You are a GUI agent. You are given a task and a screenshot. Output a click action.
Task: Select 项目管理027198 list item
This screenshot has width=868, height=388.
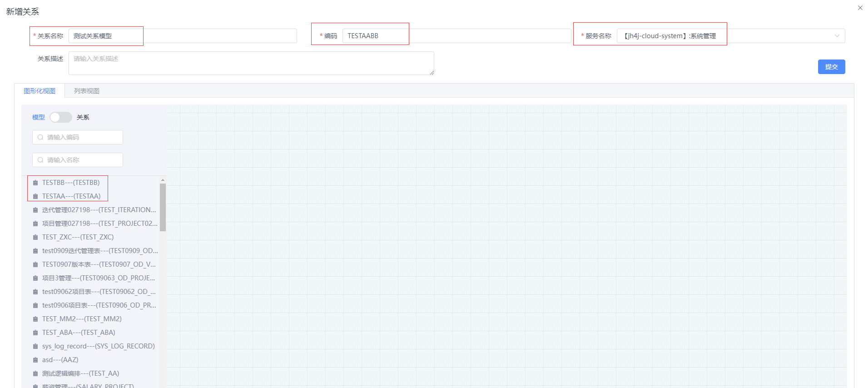pyautogui.click(x=100, y=224)
